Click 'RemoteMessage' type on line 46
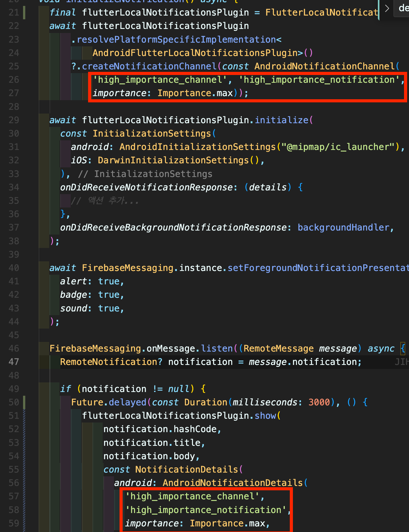409x532 pixels. [279, 348]
